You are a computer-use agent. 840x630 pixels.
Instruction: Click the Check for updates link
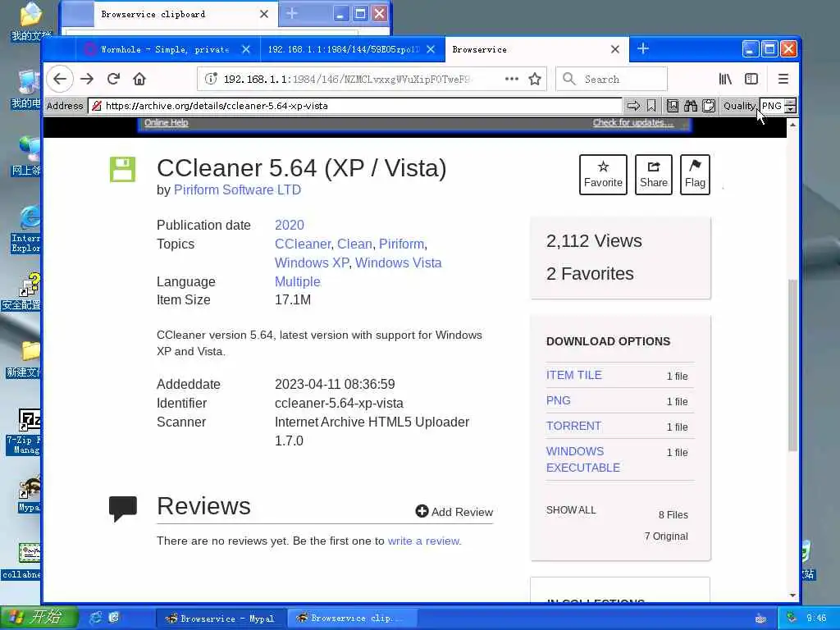632,123
